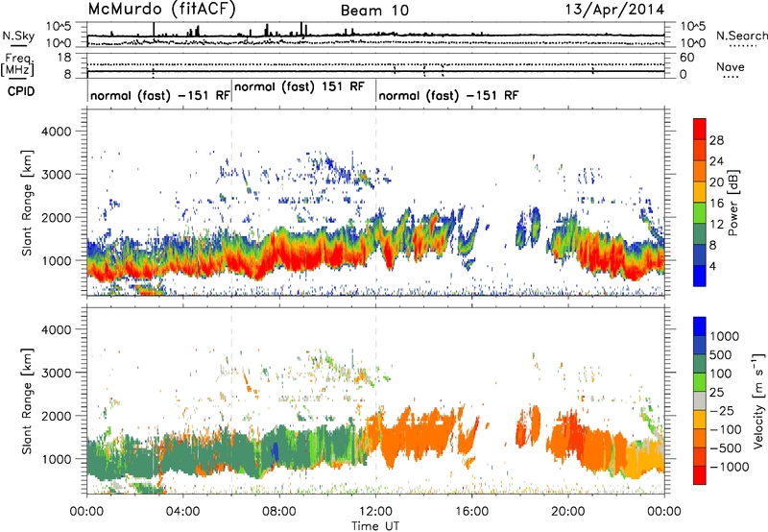Click the N.Sky legend label
Viewport: 768px width, 532px height.
18,36
